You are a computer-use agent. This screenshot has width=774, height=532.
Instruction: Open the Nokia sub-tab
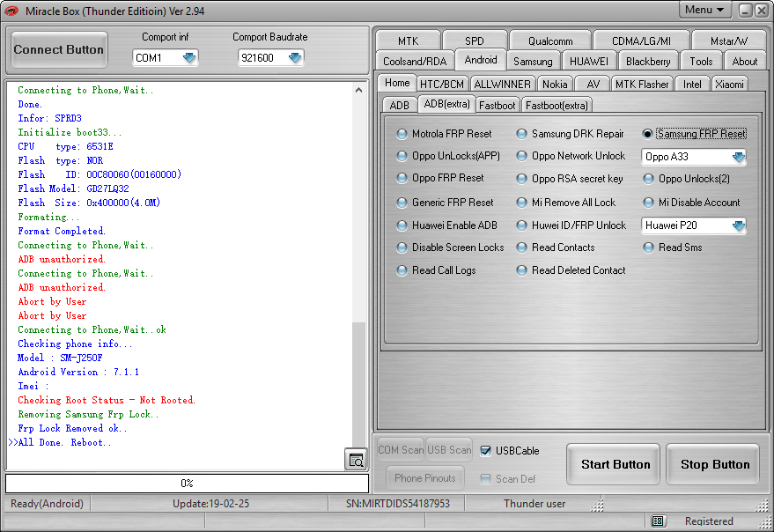pos(555,85)
